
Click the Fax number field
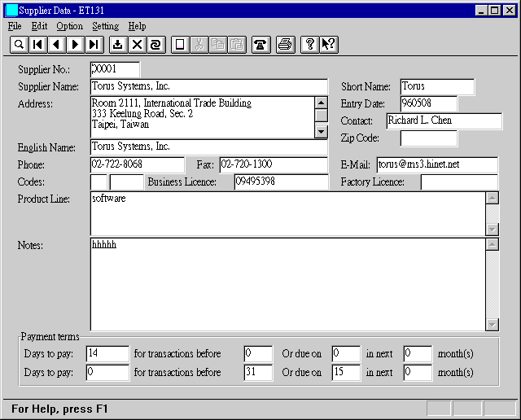click(274, 164)
